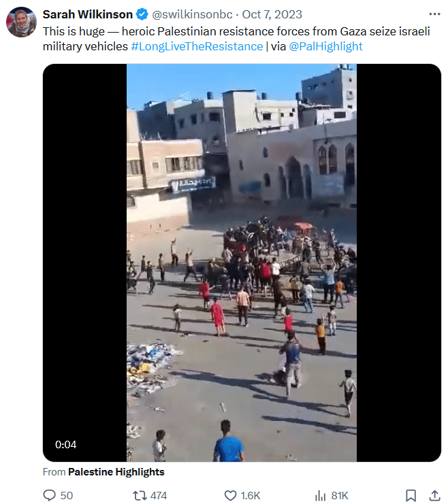Open the Palestine Highlights source link

[x=116, y=472]
